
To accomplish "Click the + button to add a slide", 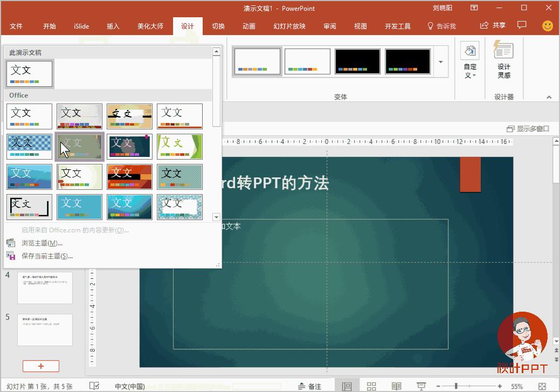I will coord(41,366).
